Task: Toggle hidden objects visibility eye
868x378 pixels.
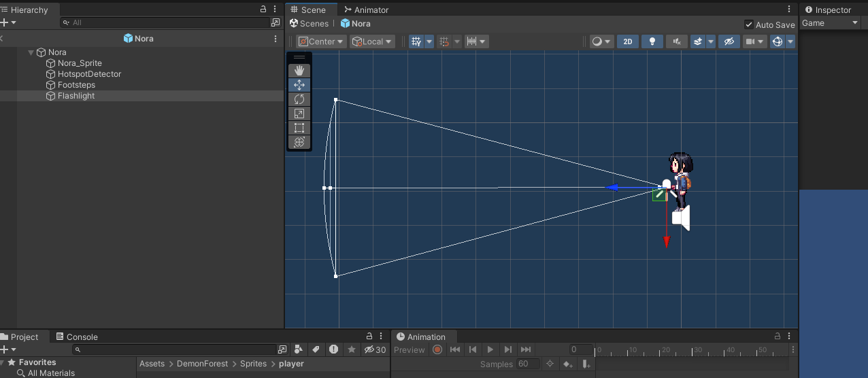Action: point(729,41)
